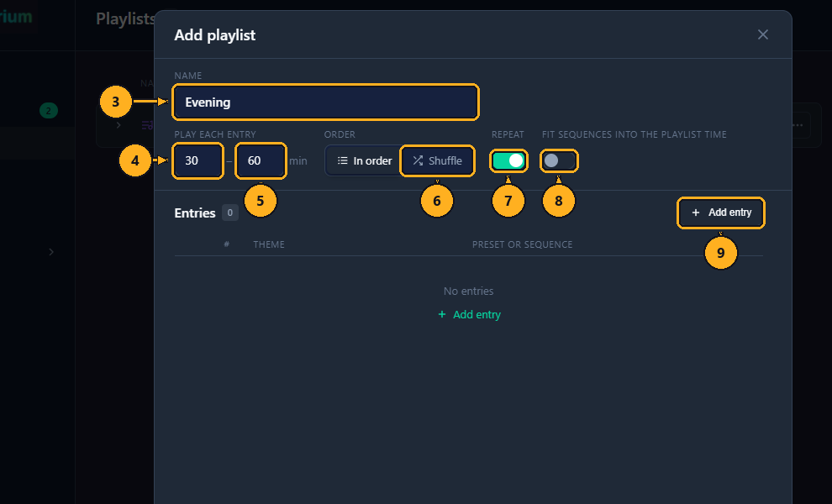
Task: Click the THEME column header
Action: 268,244
